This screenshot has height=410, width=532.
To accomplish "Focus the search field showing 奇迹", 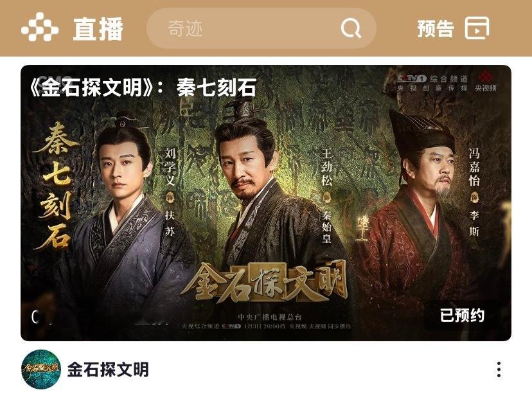I will (262, 28).
